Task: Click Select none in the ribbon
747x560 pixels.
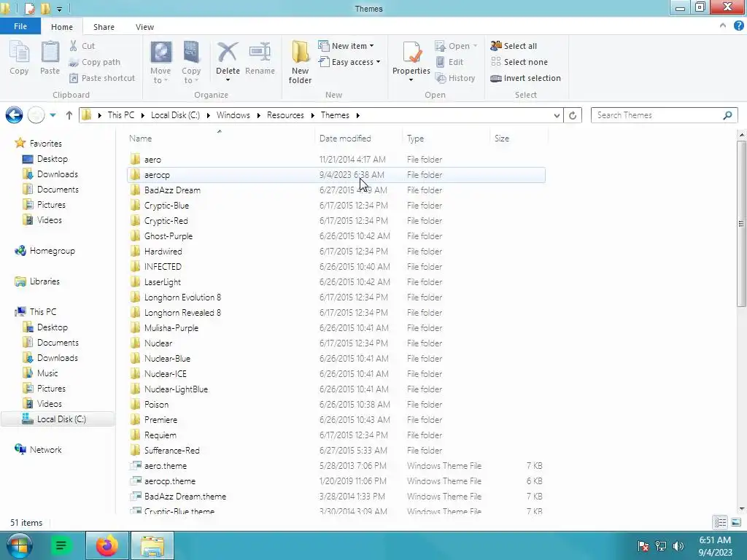Action: [x=519, y=62]
